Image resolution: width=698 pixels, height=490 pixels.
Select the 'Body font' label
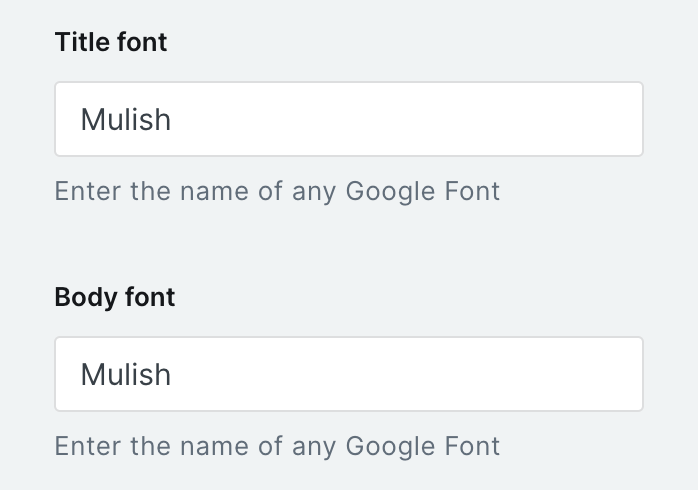click(x=115, y=297)
